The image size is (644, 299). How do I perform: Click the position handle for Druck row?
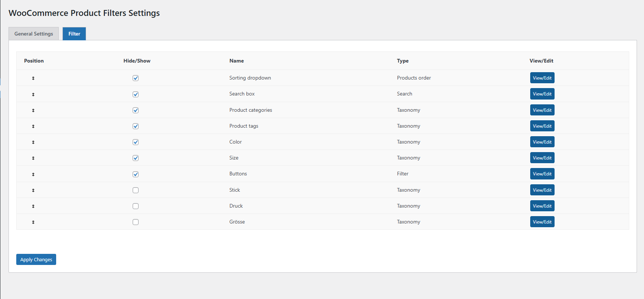33,206
